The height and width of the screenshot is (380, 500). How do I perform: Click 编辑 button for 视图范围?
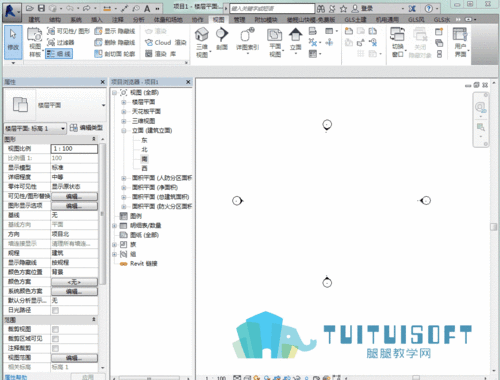(x=74, y=358)
